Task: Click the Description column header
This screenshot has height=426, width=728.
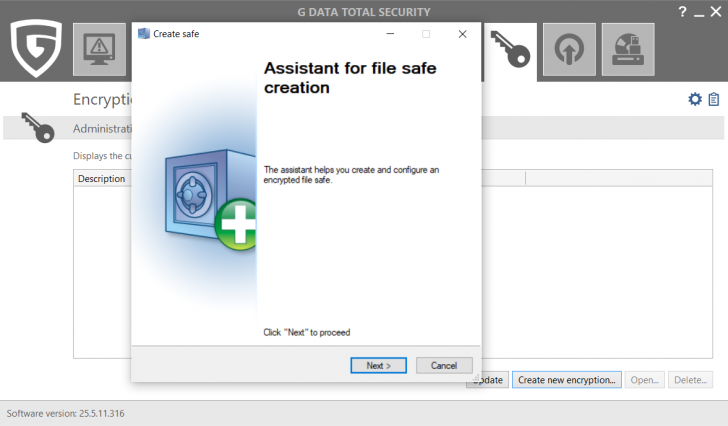Action: click(x=102, y=179)
